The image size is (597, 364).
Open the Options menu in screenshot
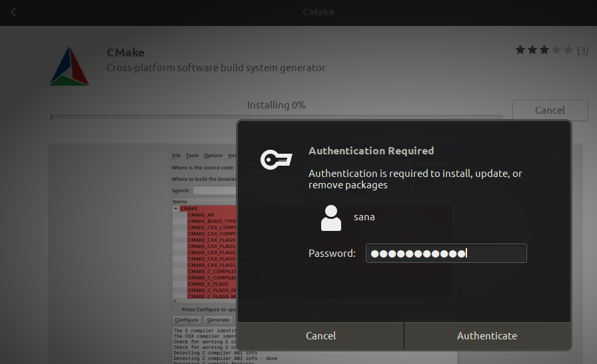pyautogui.click(x=213, y=156)
